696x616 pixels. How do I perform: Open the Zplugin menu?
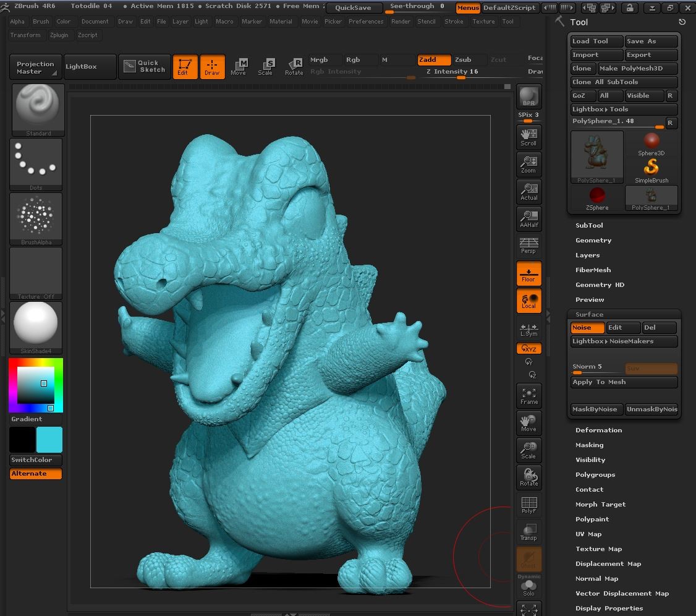(59, 35)
